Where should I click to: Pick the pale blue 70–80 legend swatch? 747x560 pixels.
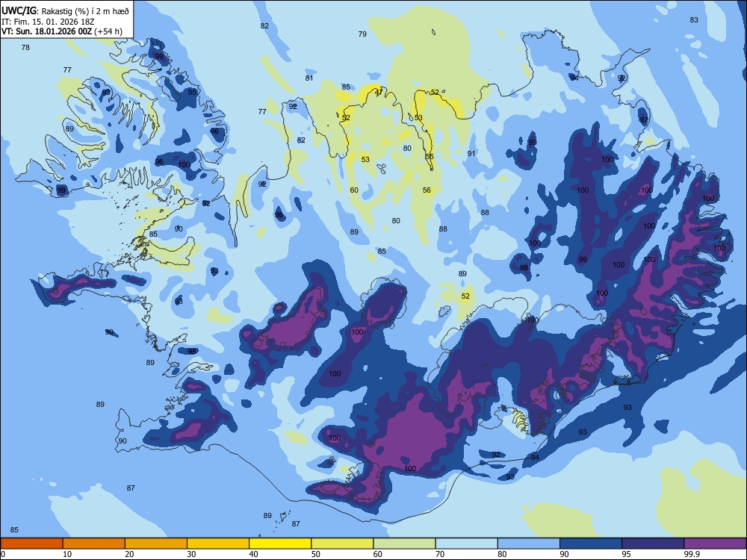(x=467, y=544)
